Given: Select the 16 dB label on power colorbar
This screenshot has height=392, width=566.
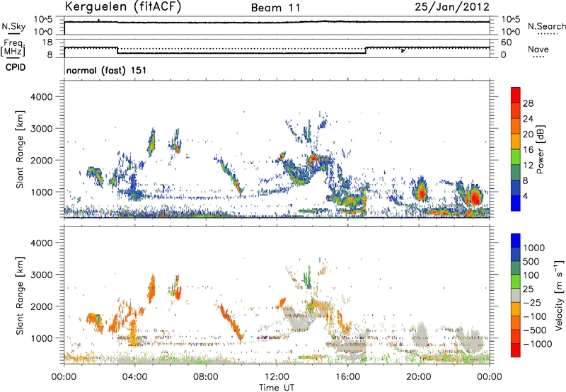Looking at the screenshot, I should [x=528, y=150].
